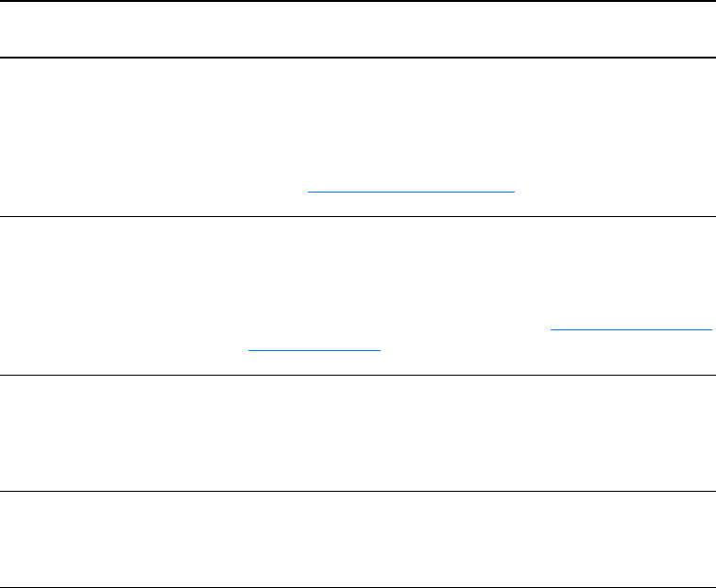Click the underlined link at second row's right edge
This screenshot has width=716, height=588.
(629, 329)
